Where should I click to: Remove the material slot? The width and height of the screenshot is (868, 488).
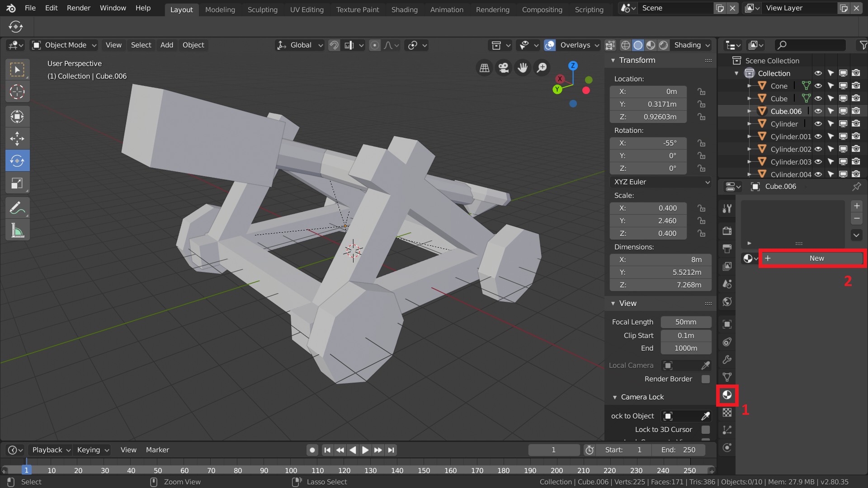(857, 219)
